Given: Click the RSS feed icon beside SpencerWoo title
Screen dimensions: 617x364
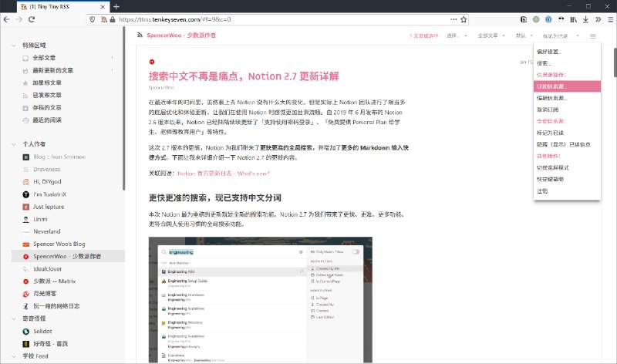Looking at the screenshot, I should (x=140, y=35).
